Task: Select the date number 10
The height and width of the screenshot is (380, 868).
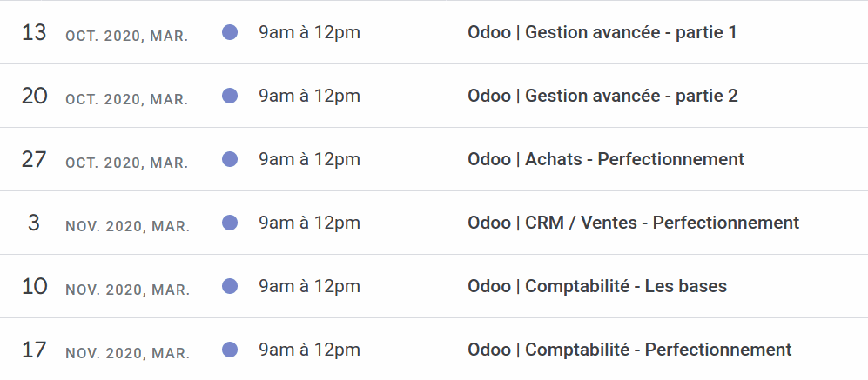Action: tap(34, 286)
